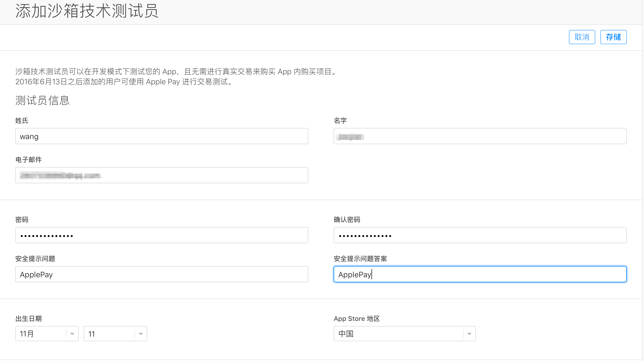Click the 电子邮件 email field
This screenshot has height=361, width=644.
(161, 175)
